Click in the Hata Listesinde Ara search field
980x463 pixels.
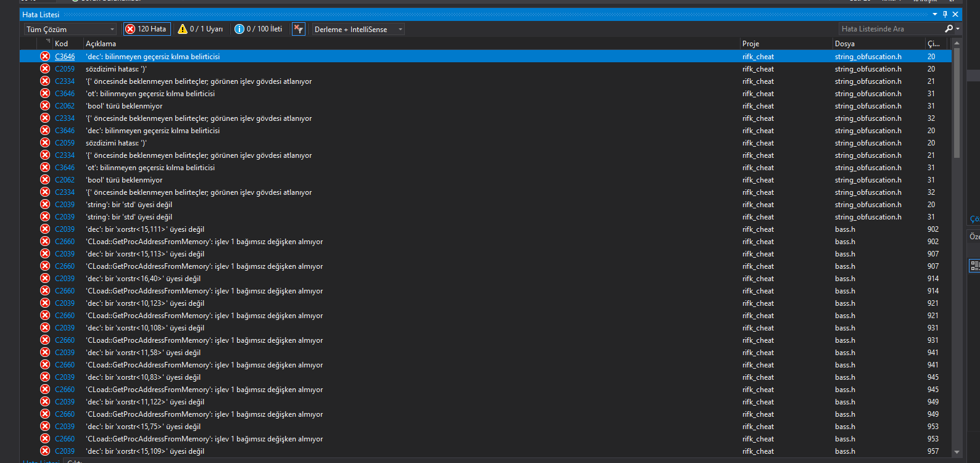(x=891, y=29)
